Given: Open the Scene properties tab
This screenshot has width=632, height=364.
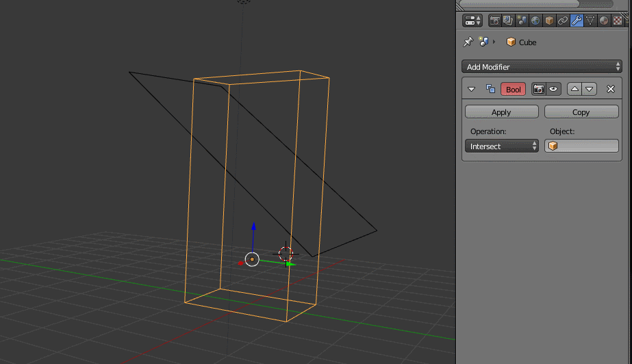Looking at the screenshot, I should 522,21.
